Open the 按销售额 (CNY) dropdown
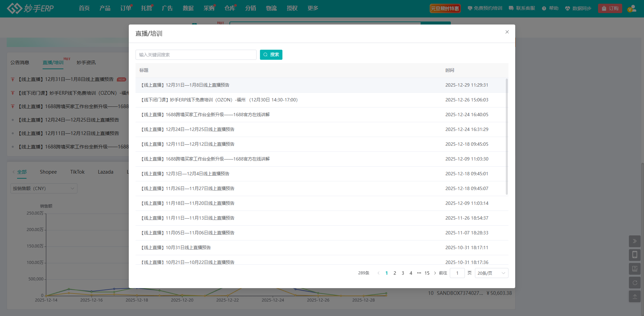 pos(44,188)
